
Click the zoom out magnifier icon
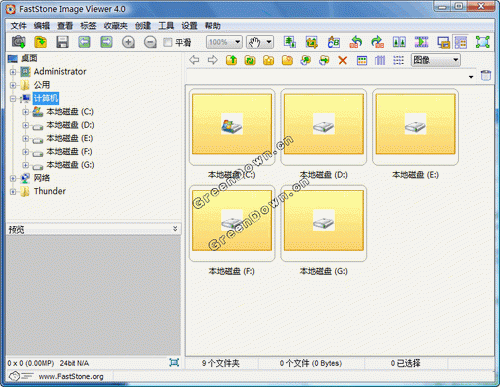point(150,42)
